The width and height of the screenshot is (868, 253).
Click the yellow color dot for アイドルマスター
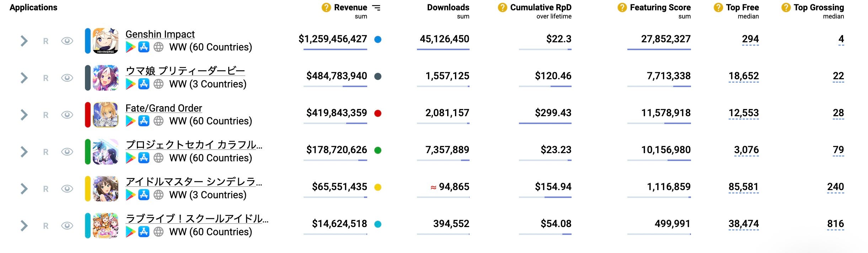pyautogui.click(x=378, y=187)
